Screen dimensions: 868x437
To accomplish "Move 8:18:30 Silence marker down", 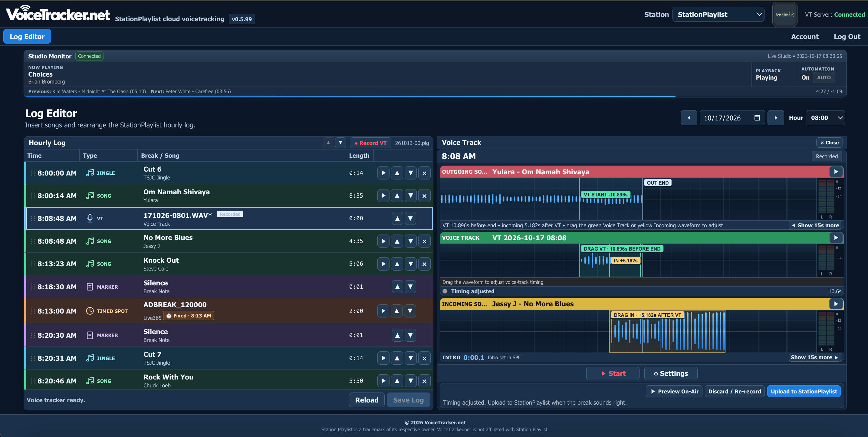I will [x=410, y=287].
